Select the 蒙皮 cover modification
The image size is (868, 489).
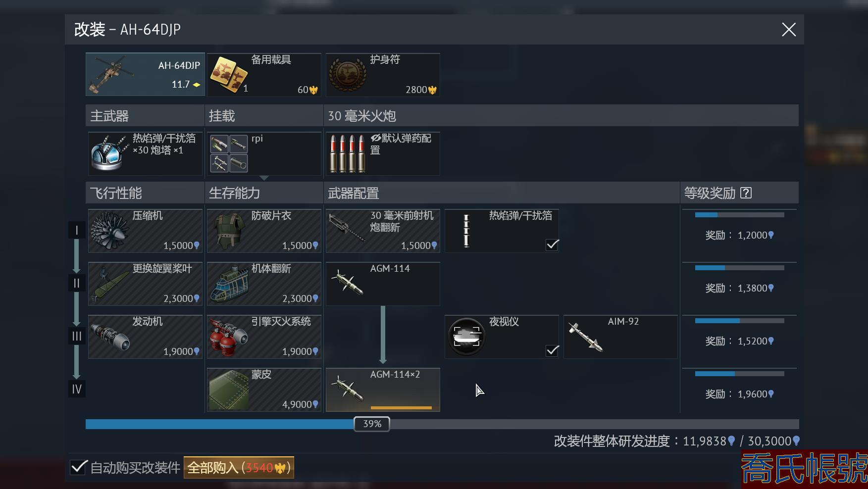(264, 390)
